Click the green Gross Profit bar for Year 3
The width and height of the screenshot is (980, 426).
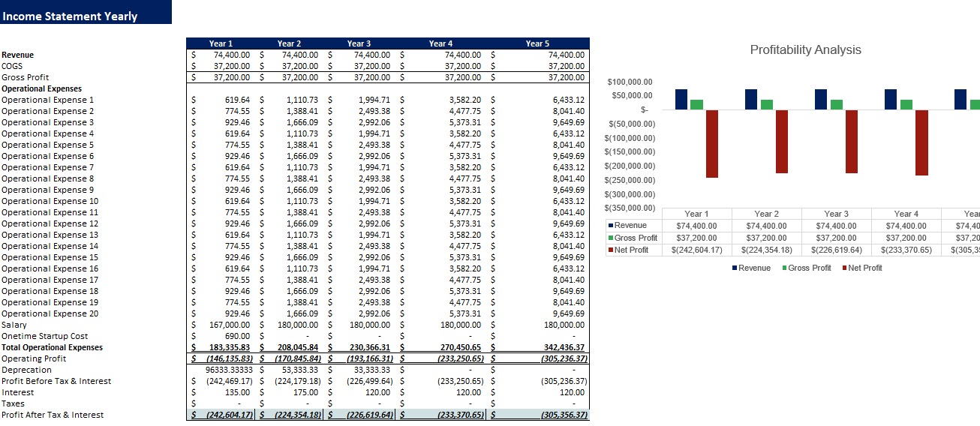(837, 104)
